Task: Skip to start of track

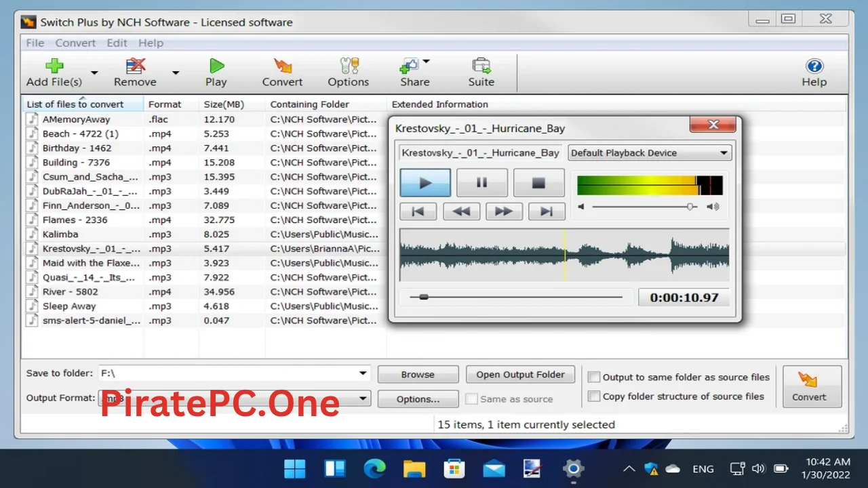Action: pos(418,211)
